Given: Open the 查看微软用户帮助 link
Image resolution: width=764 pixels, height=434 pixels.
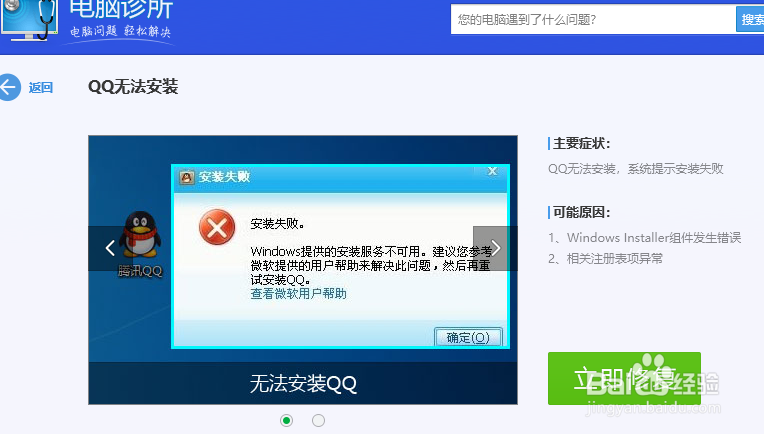Looking at the screenshot, I should tap(298, 294).
